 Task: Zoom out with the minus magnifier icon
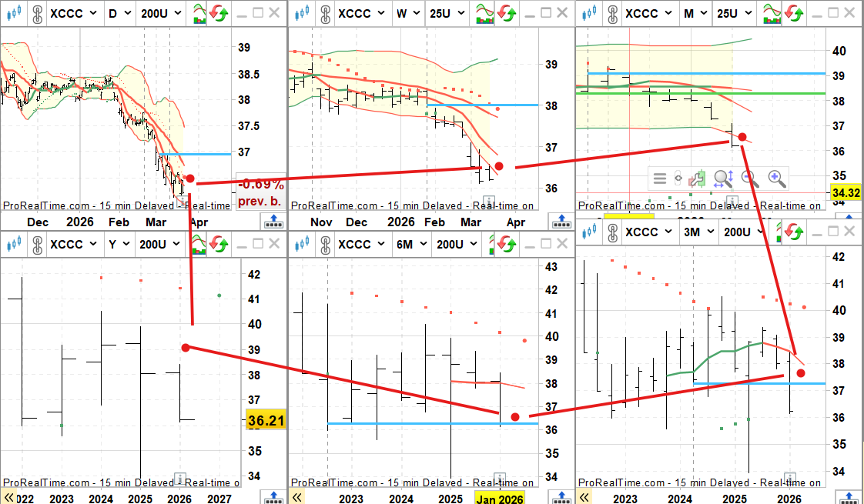click(748, 179)
